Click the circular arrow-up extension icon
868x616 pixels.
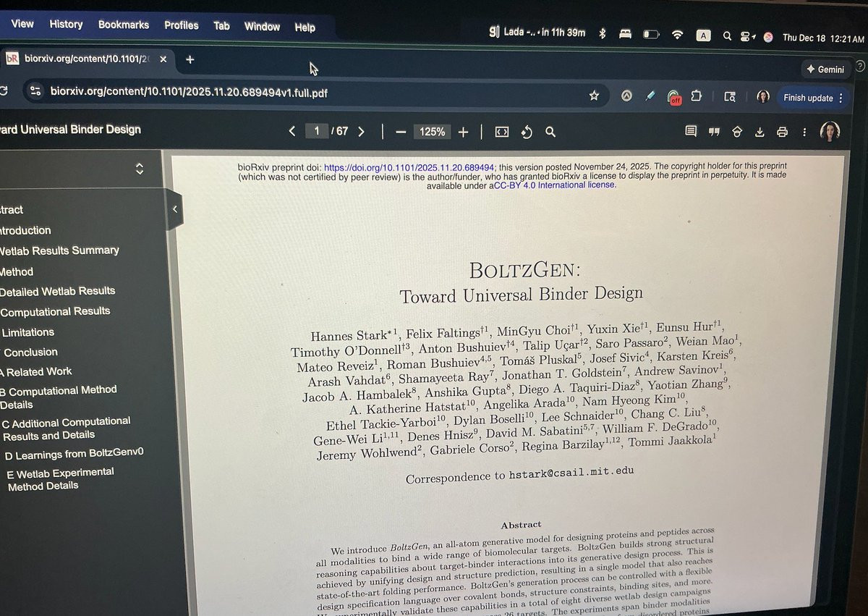[x=627, y=96]
